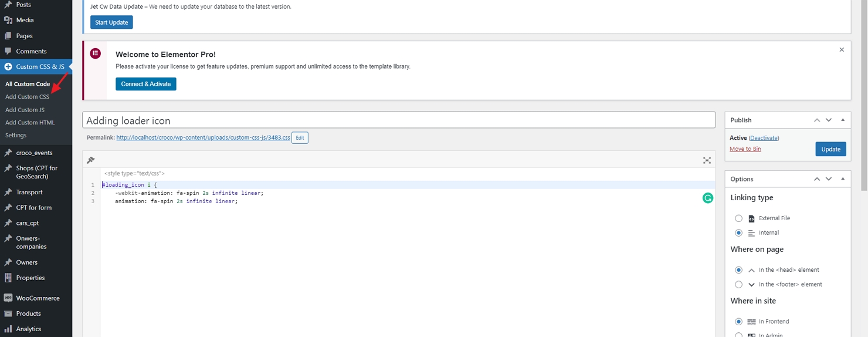Select Internal linking type

point(739,233)
